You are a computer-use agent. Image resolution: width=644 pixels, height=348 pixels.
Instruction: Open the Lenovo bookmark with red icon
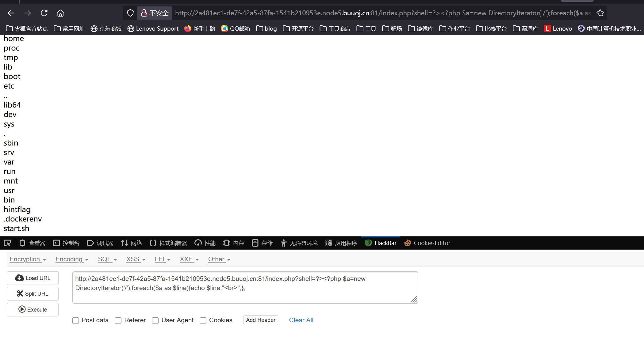tap(558, 28)
